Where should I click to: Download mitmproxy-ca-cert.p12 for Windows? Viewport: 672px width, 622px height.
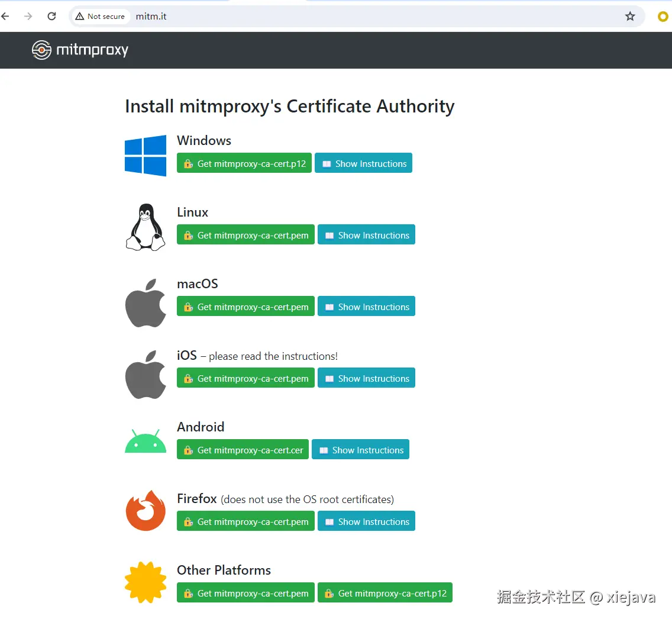coord(244,163)
